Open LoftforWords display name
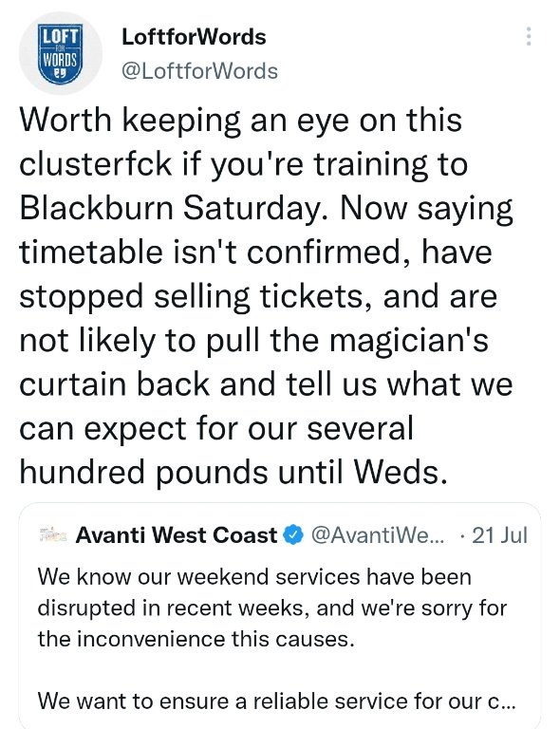The height and width of the screenshot is (729, 560). 194,37
